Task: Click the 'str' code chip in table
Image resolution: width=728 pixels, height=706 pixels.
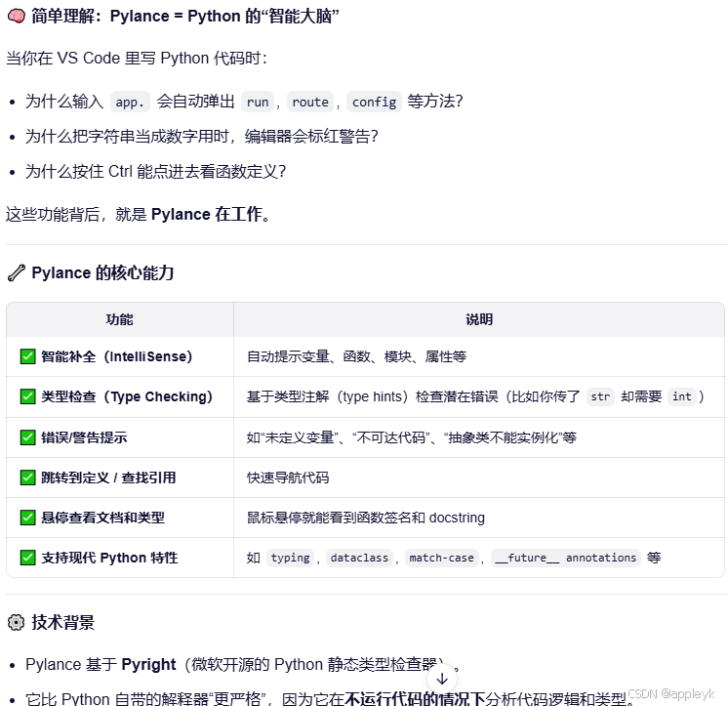Action: [x=600, y=396]
